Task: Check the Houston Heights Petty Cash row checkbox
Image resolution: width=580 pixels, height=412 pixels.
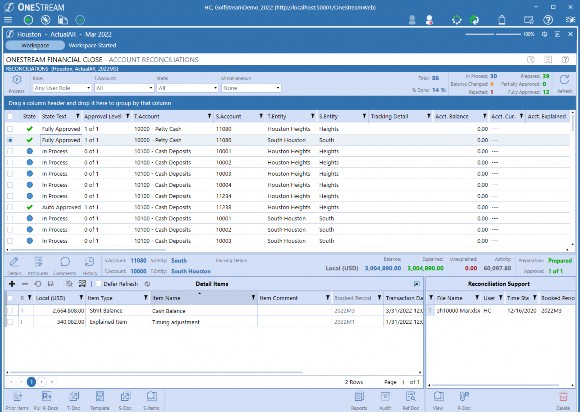Action: tap(10, 129)
